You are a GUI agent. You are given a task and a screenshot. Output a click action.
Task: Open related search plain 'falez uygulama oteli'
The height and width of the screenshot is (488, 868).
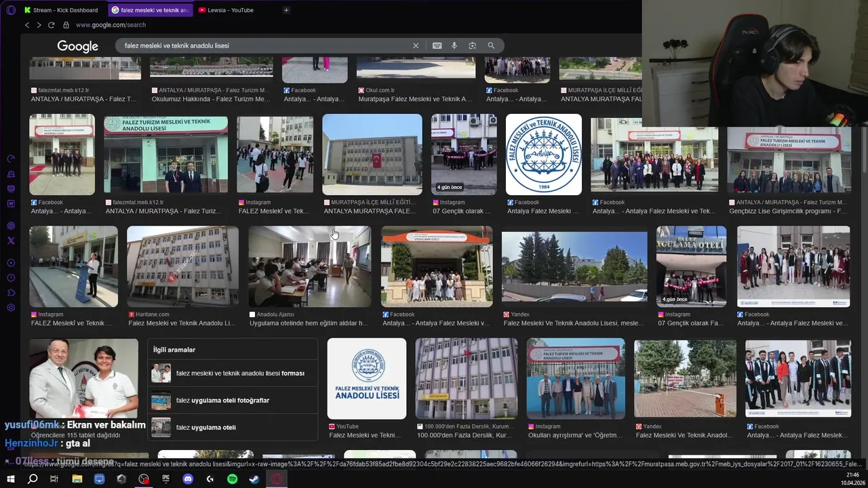pyautogui.click(x=233, y=428)
